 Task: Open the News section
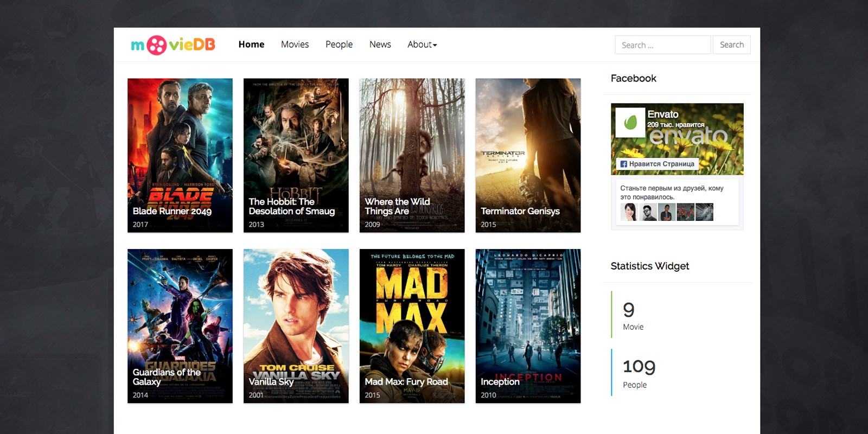tap(380, 44)
